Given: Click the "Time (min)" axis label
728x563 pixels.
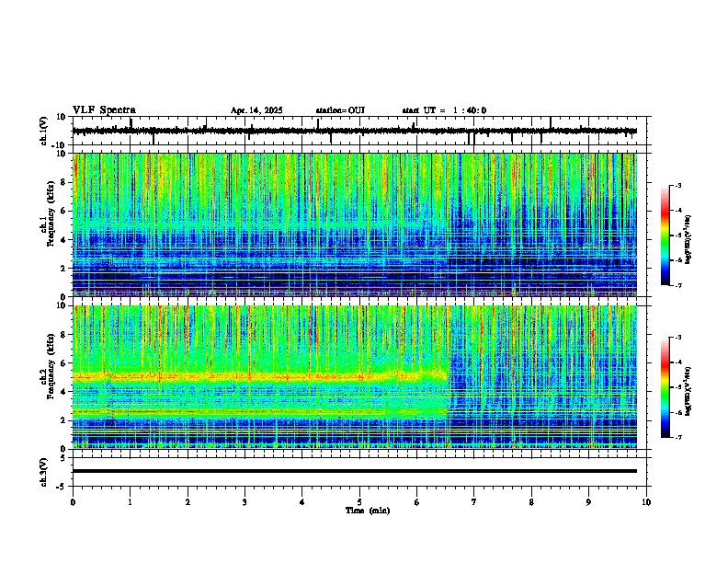Looking at the screenshot, I should 368,511.
